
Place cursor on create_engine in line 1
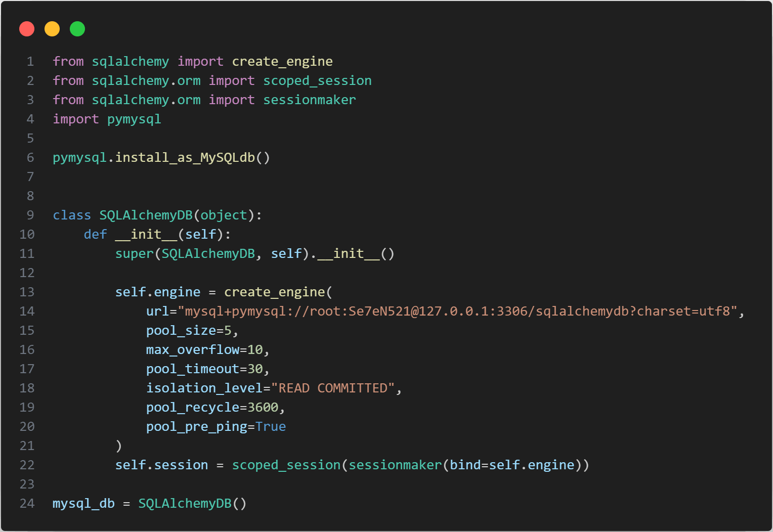pyautogui.click(x=282, y=61)
